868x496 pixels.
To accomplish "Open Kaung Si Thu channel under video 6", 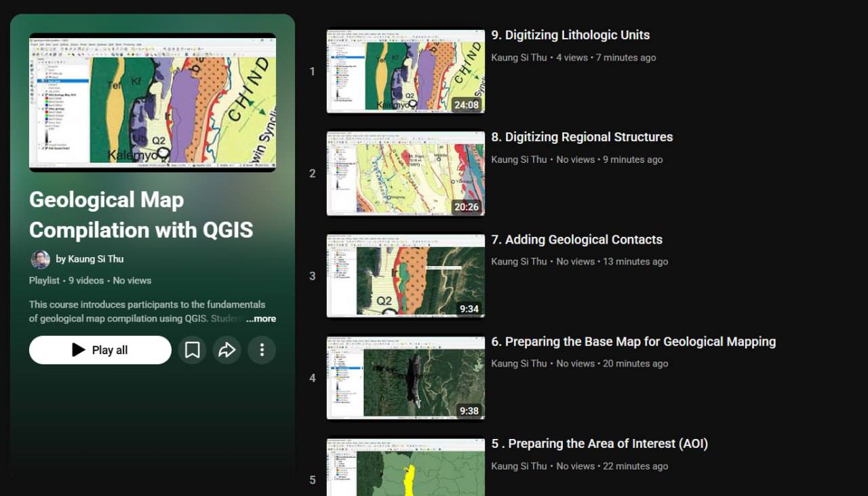I will pyautogui.click(x=519, y=364).
